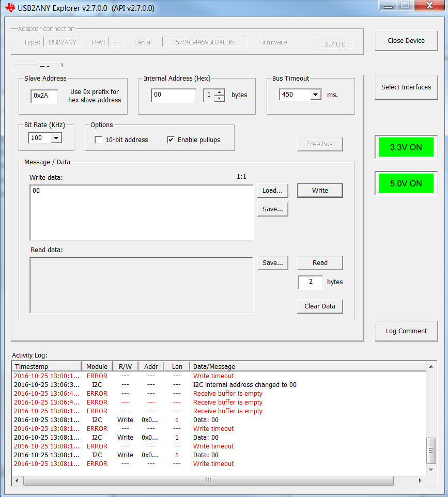
Task: Close the USB2ANY Explorer window
Action: click(429, 5)
